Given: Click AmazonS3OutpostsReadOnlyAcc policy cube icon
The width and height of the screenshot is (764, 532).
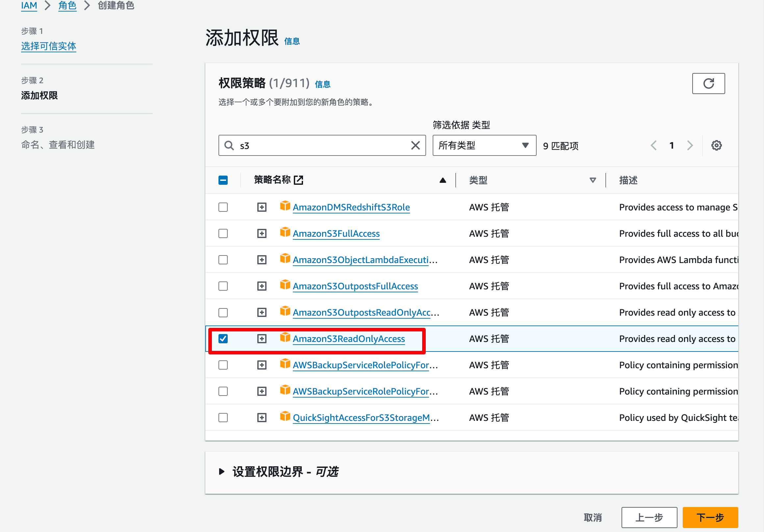Looking at the screenshot, I should (285, 311).
